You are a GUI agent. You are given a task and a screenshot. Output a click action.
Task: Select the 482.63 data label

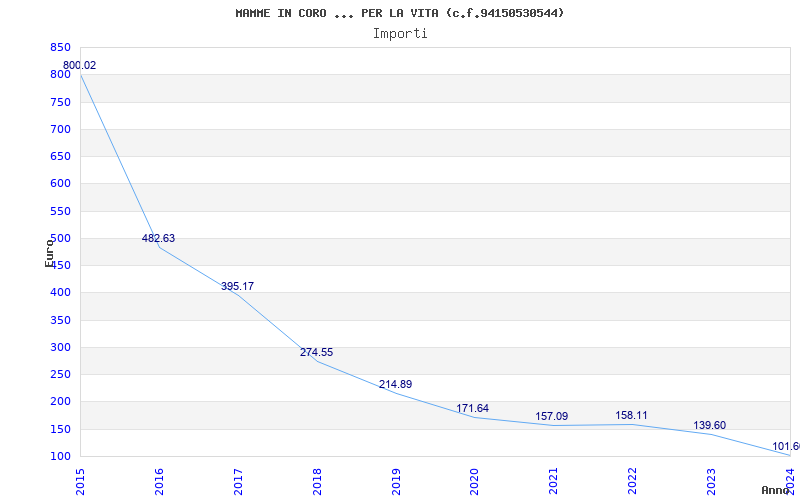(x=158, y=238)
